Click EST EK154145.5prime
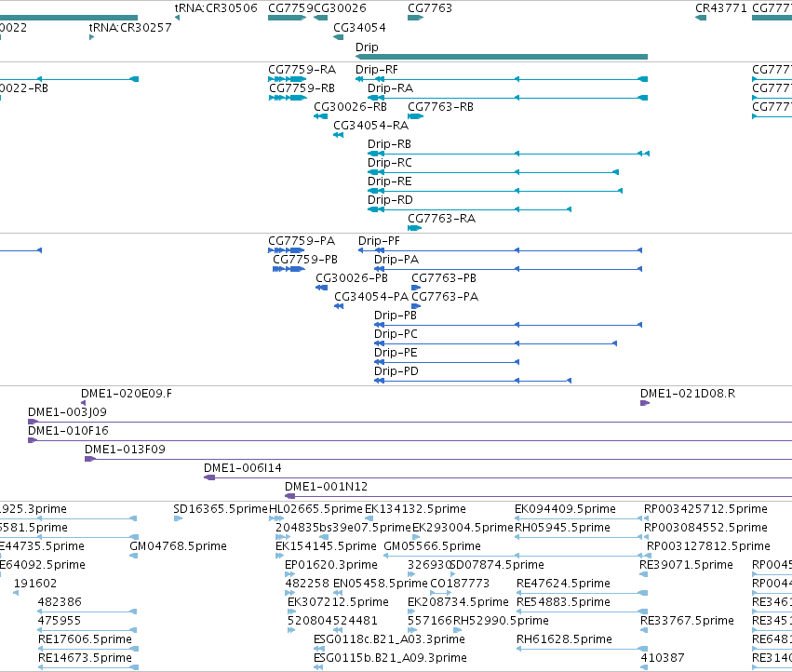 pyautogui.click(x=326, y=546)
